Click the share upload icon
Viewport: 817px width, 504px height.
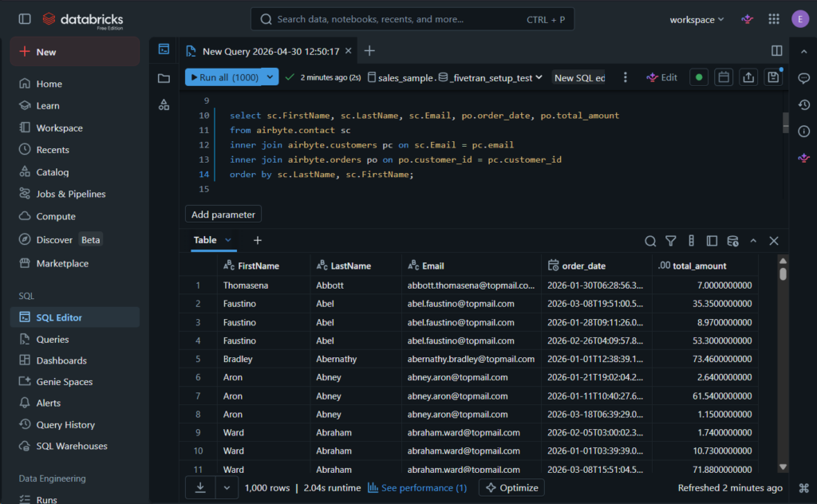coord(748,77)
